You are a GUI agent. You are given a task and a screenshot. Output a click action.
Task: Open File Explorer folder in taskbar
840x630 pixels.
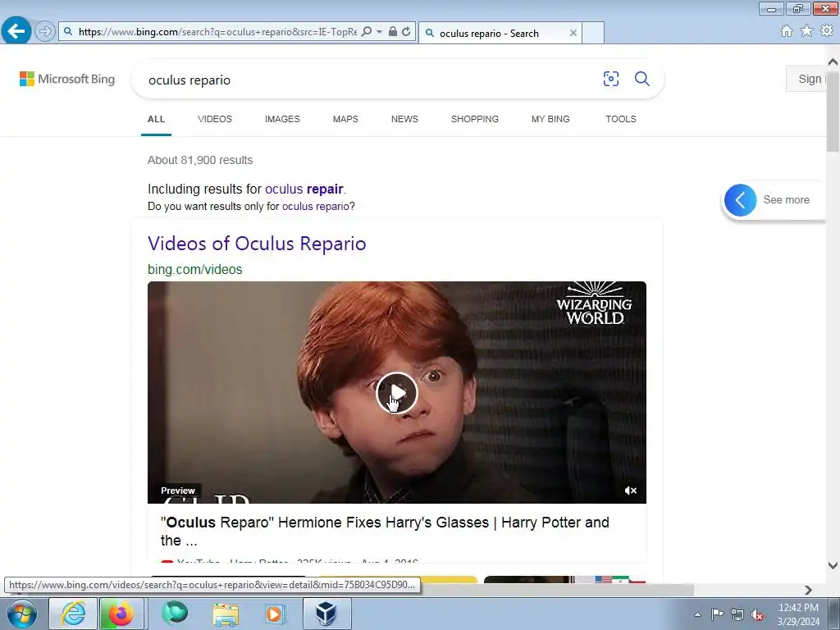pos(226,614)
